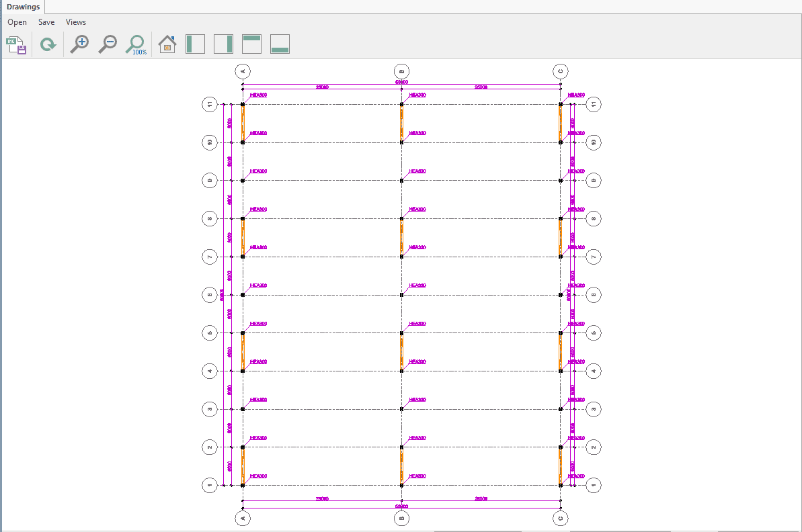802x532 pixels.
Task: Click grid bubble 1 on the right side
Action: 593,485
